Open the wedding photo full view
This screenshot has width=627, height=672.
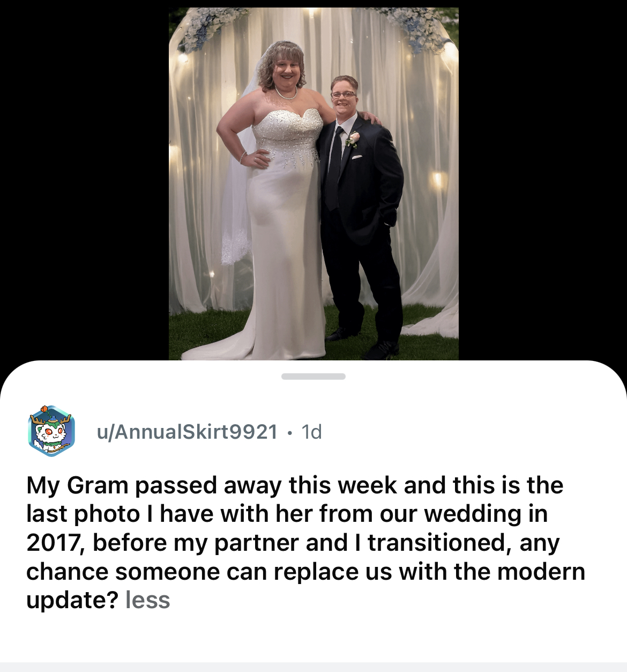tap(313, 183)
